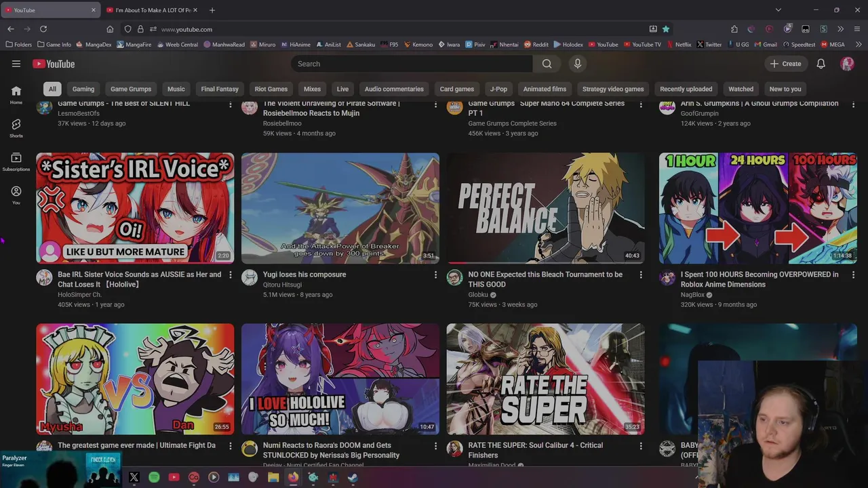Select the Gaming filter chip
Viewport: 868px width, 488px height.
pos(83,89)
